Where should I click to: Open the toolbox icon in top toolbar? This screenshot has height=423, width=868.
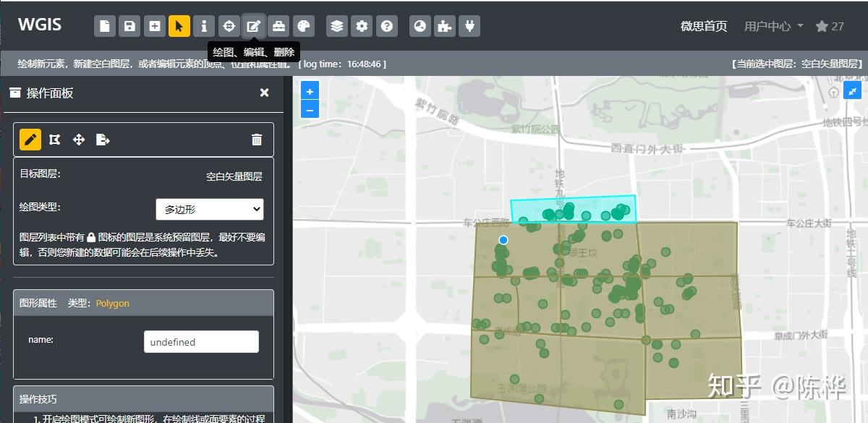pos(278,26)
